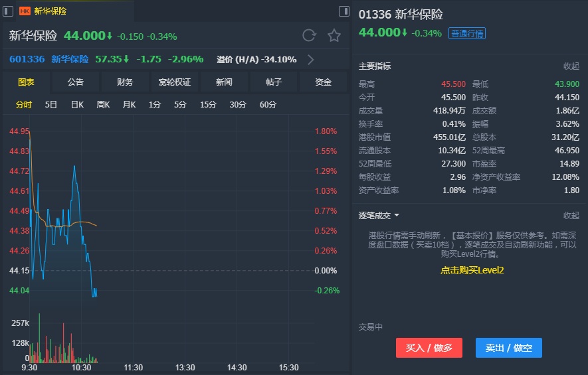Toggle the left sidebar panel icon
Viewport: 588px width, 375px height.
click(8, 11)
